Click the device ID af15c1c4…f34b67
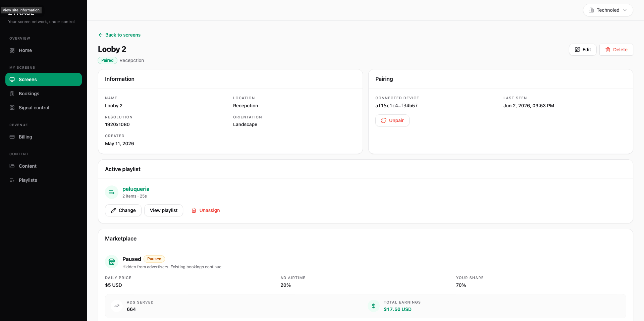The height and width of the screenshot is (321, 644). pyautogui.click(x=396, y=106)
